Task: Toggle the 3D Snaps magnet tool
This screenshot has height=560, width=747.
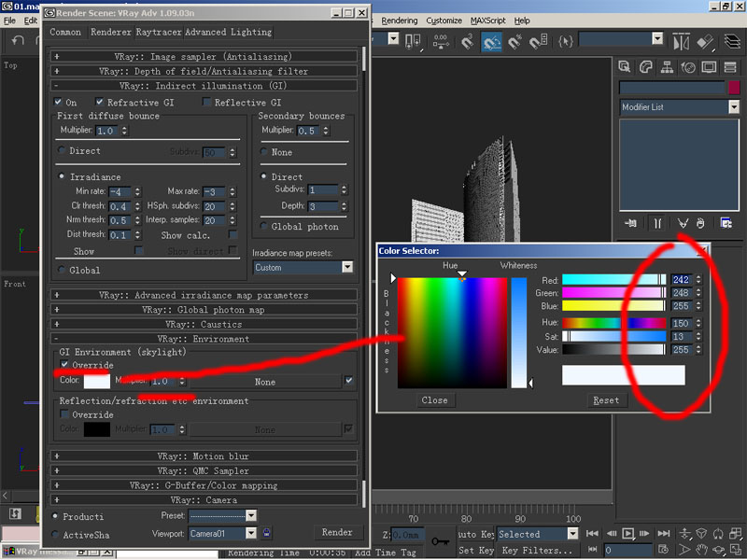Action: [x=468, y=42]
